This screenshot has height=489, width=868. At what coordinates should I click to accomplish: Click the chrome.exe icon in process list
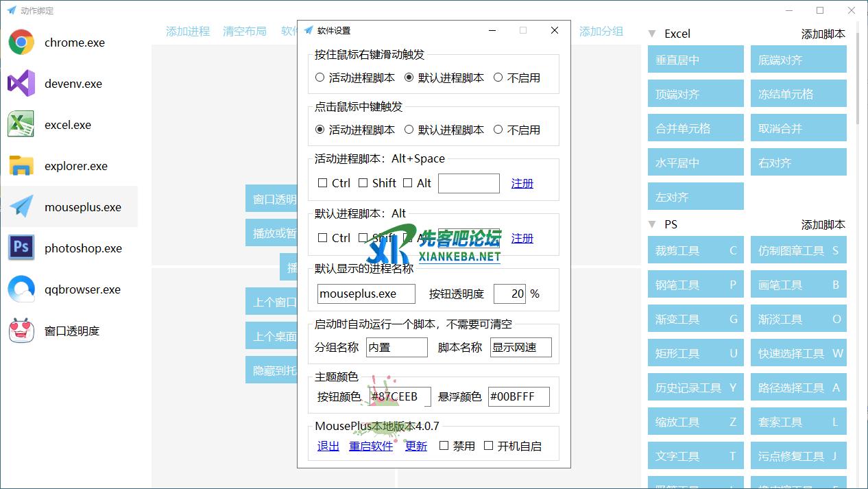pos(21,43)
